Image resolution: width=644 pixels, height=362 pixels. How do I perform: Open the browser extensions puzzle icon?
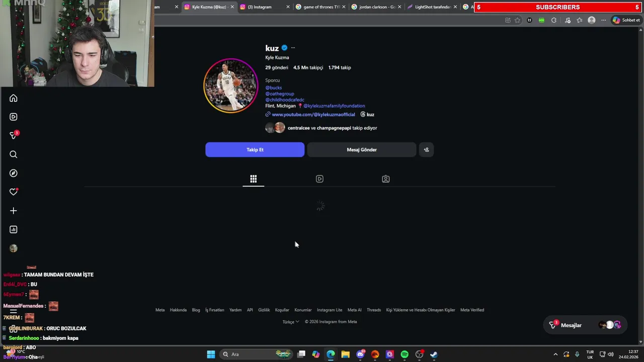pos(554,20)
